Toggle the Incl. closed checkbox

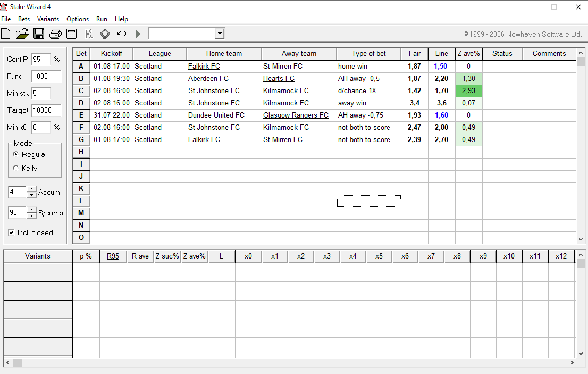[11, 232]
